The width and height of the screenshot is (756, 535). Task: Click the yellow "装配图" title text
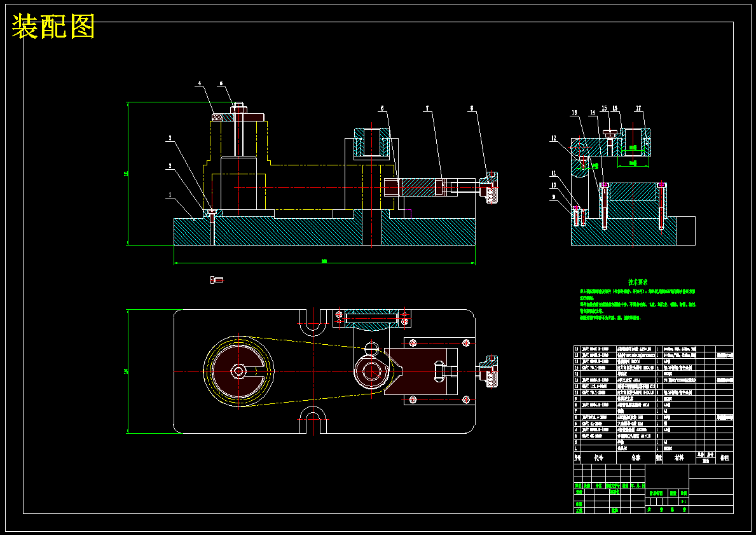[x=53, y=27]
